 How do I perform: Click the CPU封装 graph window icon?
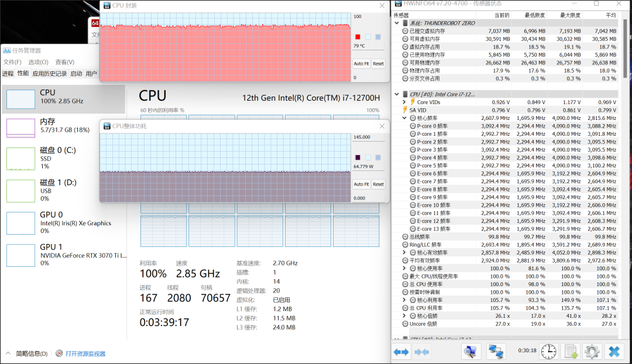pyautogui.click(x=107, y=5)
